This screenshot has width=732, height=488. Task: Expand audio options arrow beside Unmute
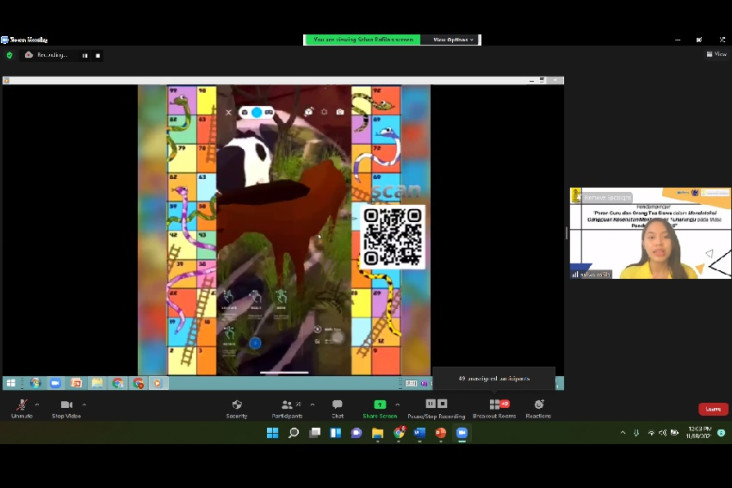37,404
